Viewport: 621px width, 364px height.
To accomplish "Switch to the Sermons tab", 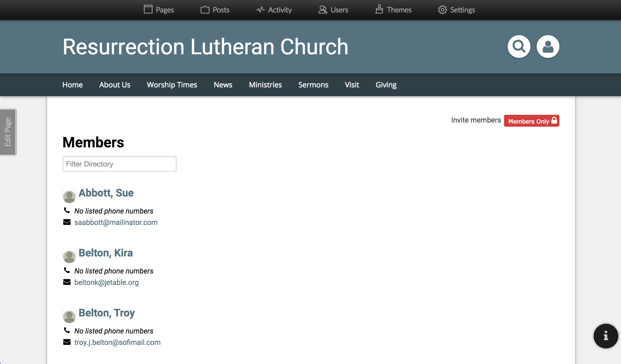I will (x=313, y=85).
